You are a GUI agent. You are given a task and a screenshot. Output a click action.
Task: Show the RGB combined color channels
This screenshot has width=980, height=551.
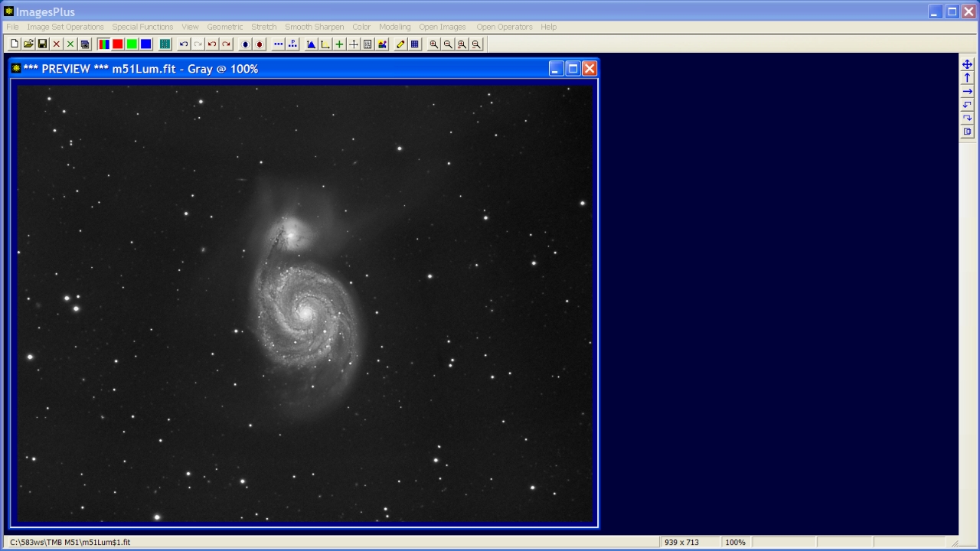[103, 44]
